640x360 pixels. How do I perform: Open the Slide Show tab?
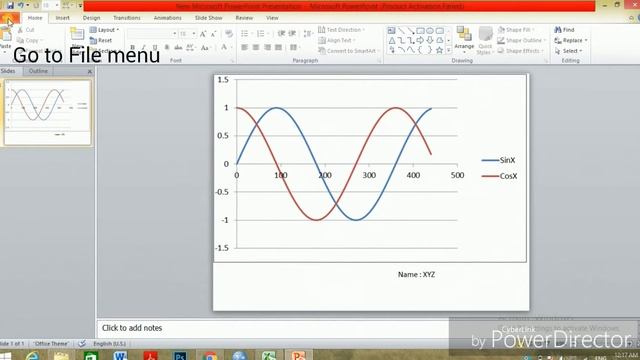[209, 18]
